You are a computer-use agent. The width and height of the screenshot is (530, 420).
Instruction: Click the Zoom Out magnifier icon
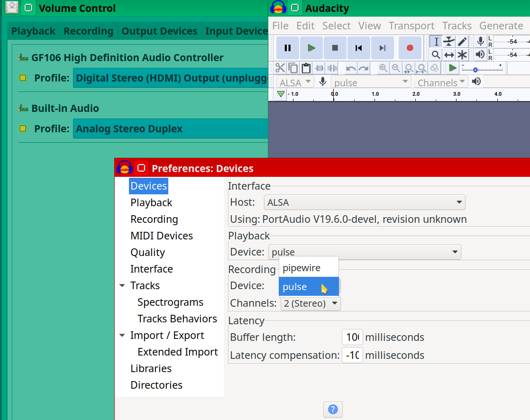[396, 68]
